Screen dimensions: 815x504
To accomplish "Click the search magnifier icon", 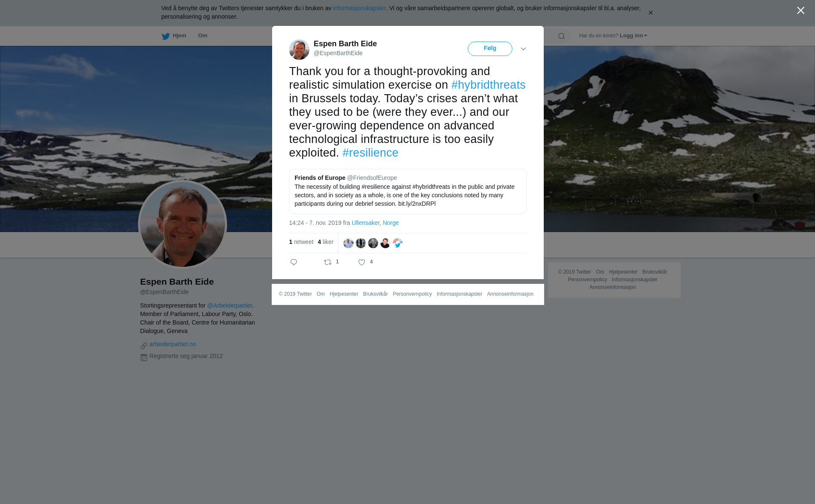I will tap(562, 36).
